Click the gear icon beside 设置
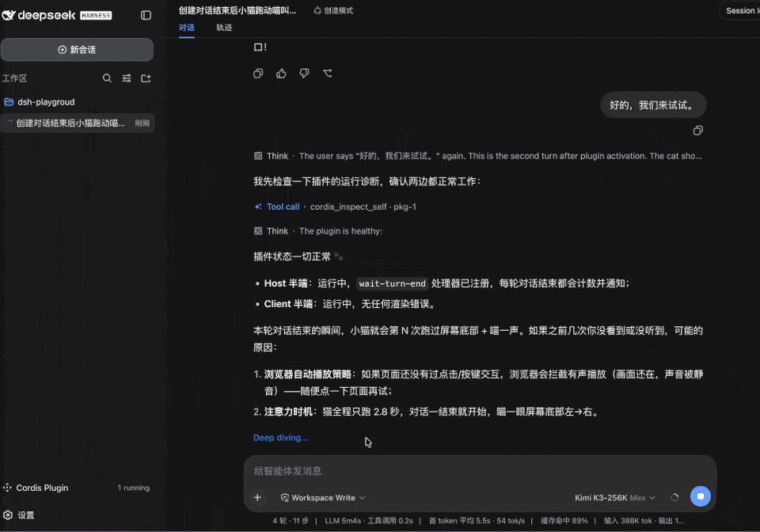760x532 pixels. tap(7, 515)
